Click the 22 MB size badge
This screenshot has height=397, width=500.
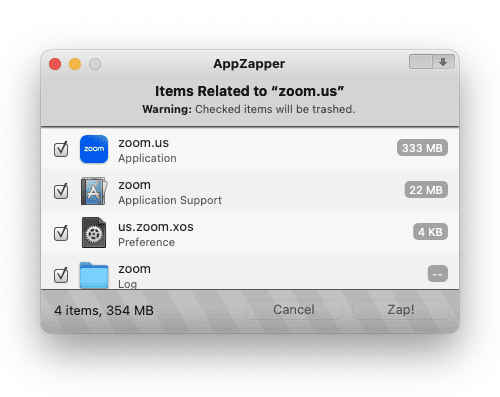(x=426, y=190)
